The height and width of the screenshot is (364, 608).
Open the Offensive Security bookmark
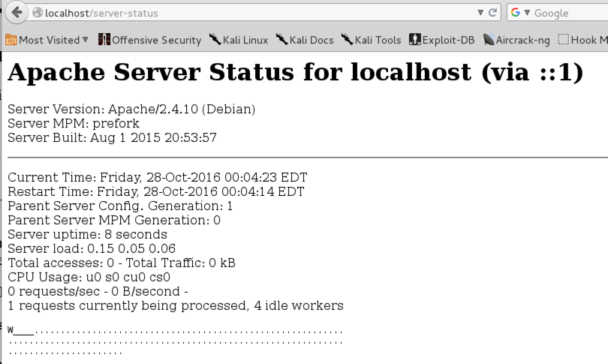149,40
